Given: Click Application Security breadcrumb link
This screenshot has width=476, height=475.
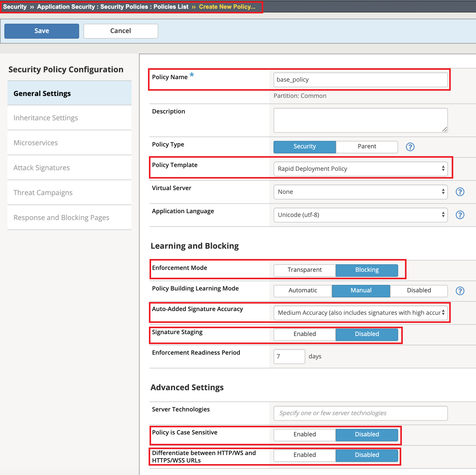Looking at the screenshot, I should (66, 7).
